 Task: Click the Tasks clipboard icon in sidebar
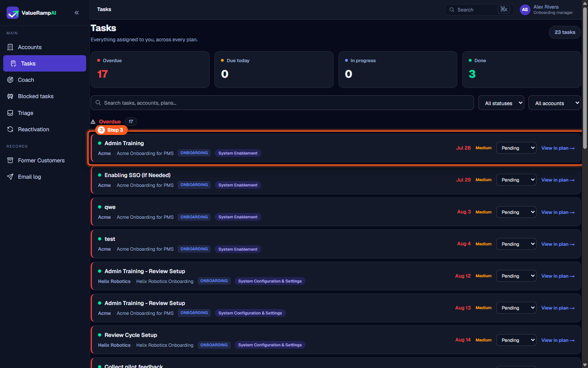click(x=13, y=63)
